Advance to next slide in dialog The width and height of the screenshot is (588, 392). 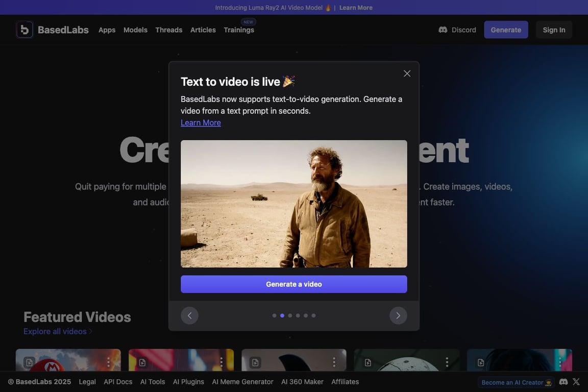pos(398,315)
